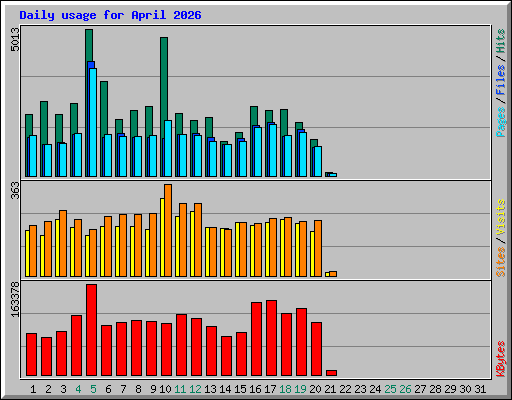Click green weekend day label 5

pyautogui.click(x=93, y=389)
